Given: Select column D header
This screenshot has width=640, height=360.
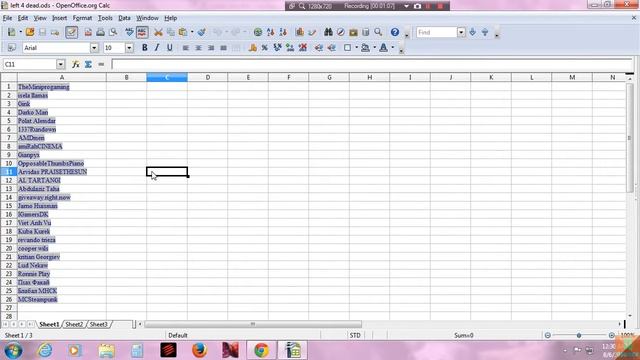Looking at the screenshot, I should click(208, 77).
